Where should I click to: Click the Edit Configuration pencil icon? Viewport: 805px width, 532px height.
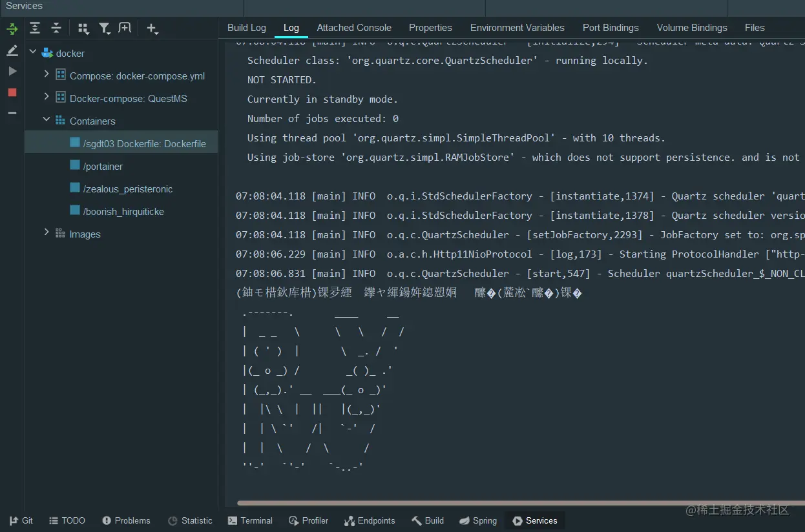pos(12,50)
